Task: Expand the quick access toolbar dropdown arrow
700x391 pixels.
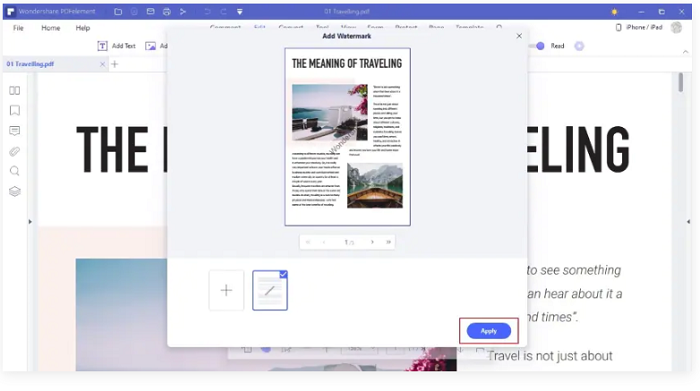Action: tap(240, 12)
